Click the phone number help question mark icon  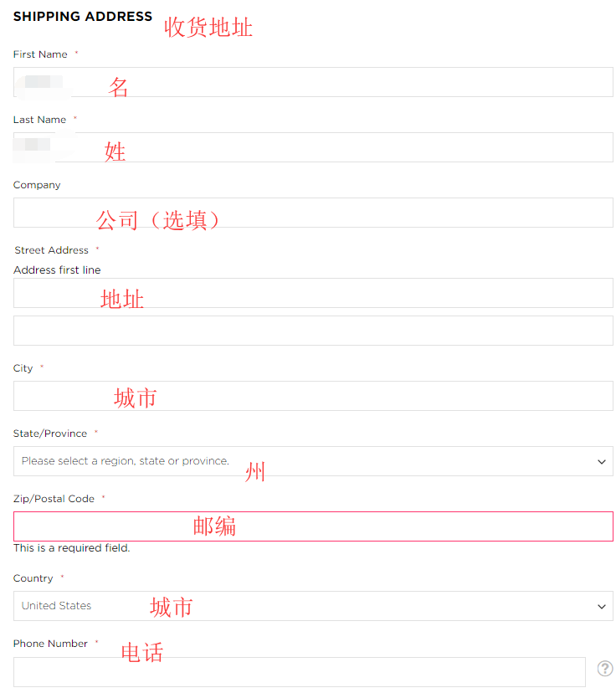click(x=605, y=668)
